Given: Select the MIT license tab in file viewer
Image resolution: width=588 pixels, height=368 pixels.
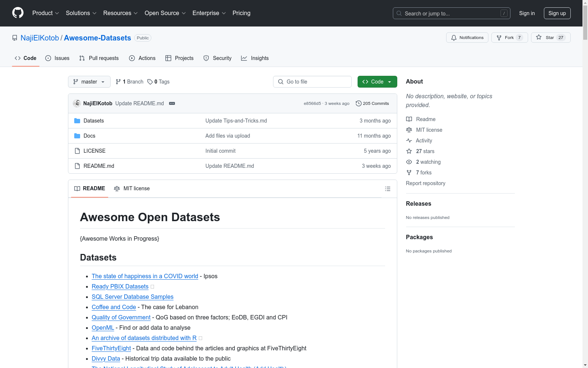Looking at the screenshot, I should coord(132,188).
